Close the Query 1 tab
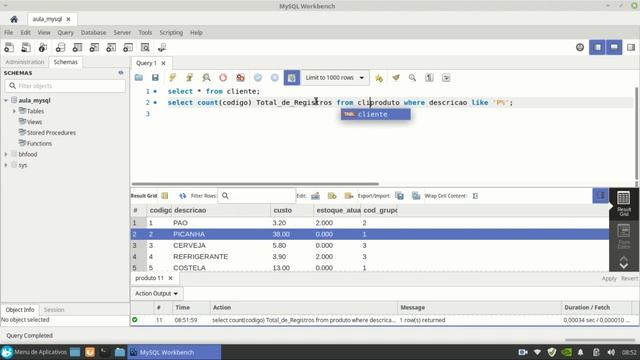 [163, 63]
